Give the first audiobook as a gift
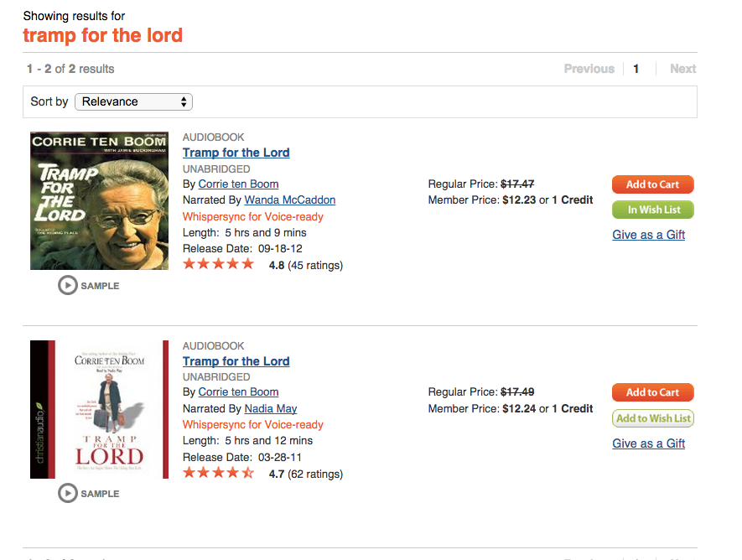Viewport: 742px width, 560px height. pyautogui.click(x=648, y=235)
